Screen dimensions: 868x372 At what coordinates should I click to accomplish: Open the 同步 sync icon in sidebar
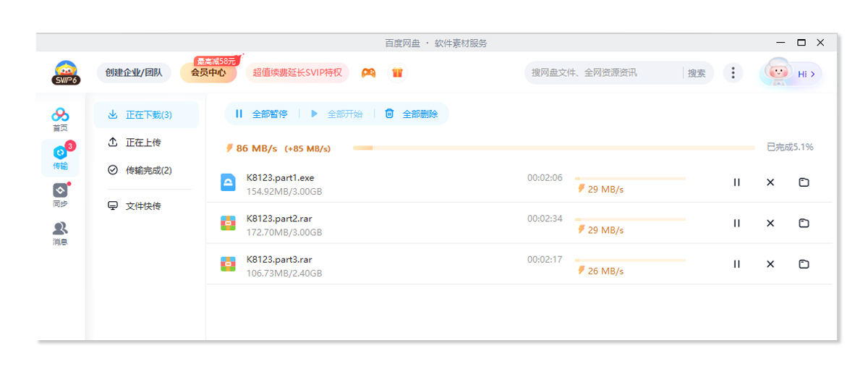[x=60, y=195]
